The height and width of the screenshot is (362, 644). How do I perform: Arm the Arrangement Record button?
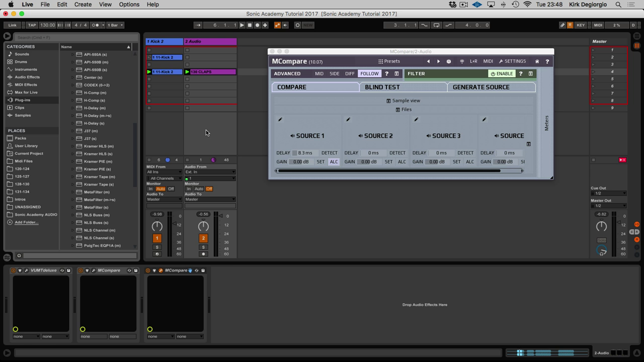[x=257, y=25]
